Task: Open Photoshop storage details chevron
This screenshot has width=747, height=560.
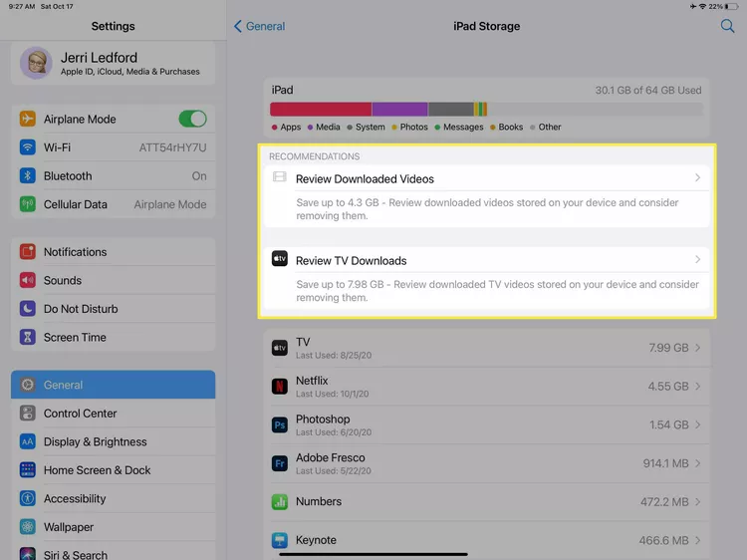Action: [x=697, y=424]
